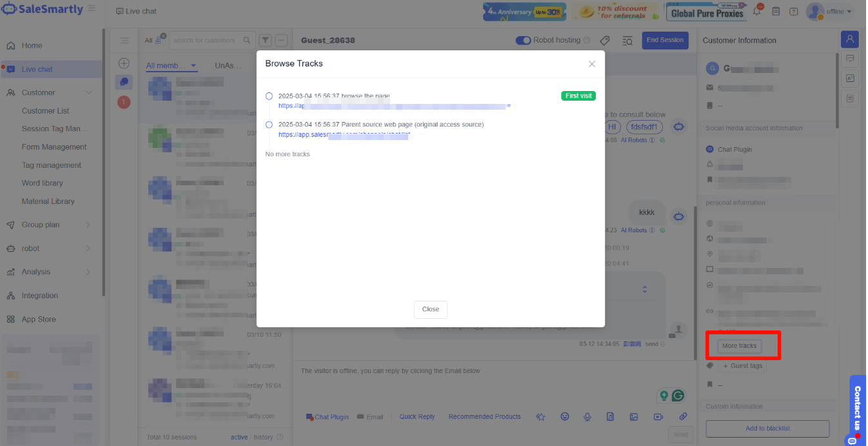
Task: Click the star favorites icon in toolbar
Action: [x=541, y=417]
